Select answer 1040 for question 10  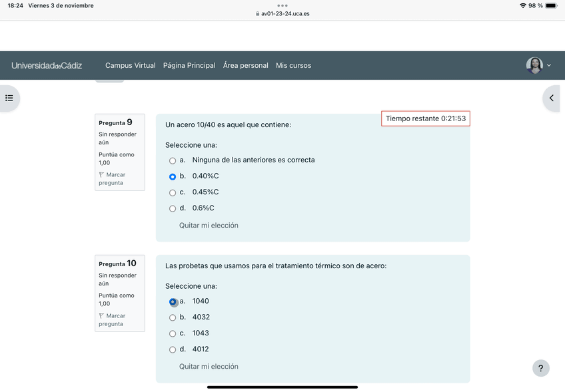tap(173, 301)
